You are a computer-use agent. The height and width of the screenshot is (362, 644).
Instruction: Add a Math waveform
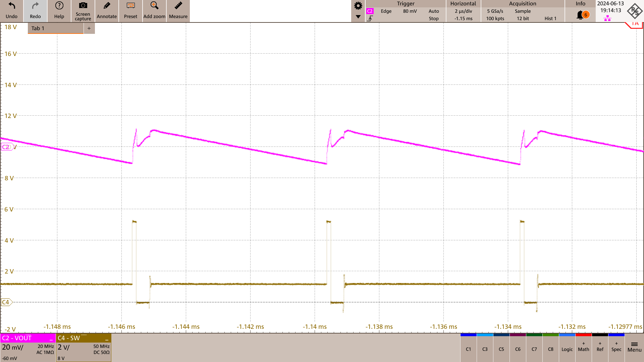583,347
